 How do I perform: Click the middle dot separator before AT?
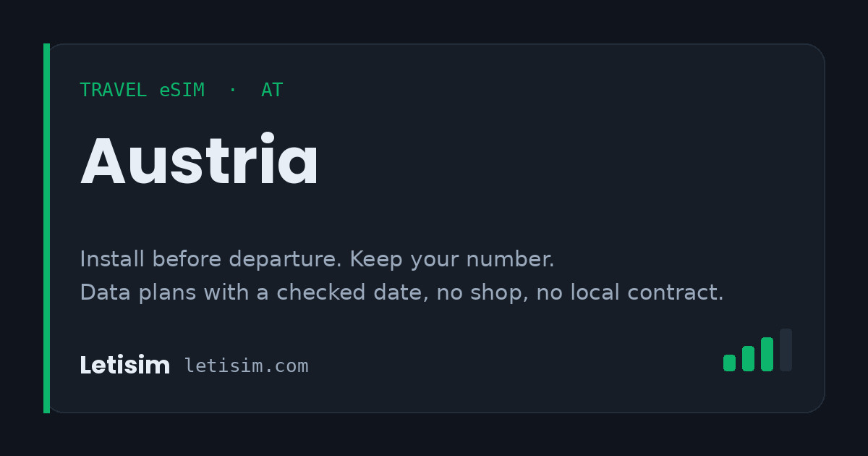coord(232,90)
